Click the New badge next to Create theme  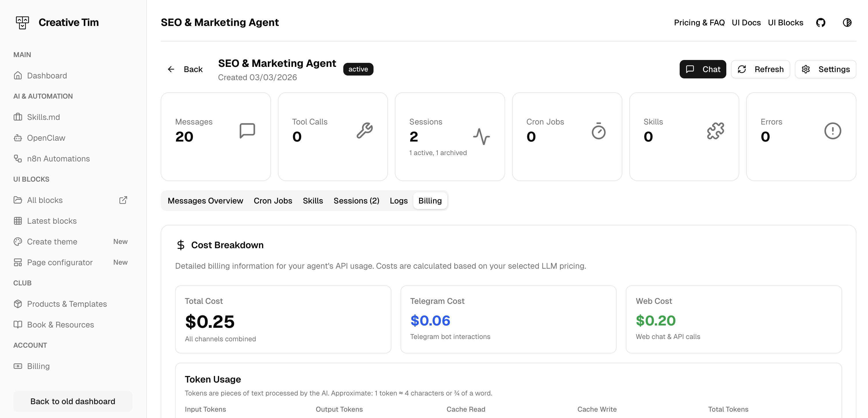pyautogui.click(x=120, y=242)
